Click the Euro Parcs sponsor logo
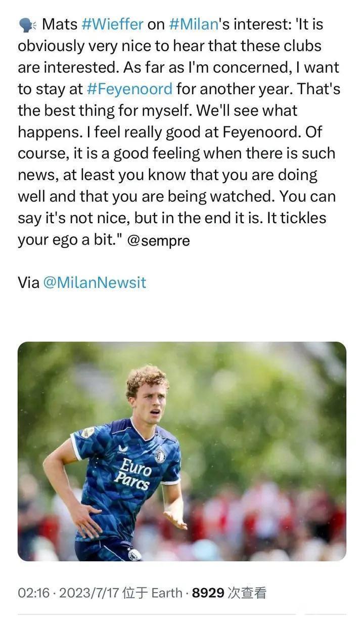The image size is (364, 619). (x=133, y=473)
